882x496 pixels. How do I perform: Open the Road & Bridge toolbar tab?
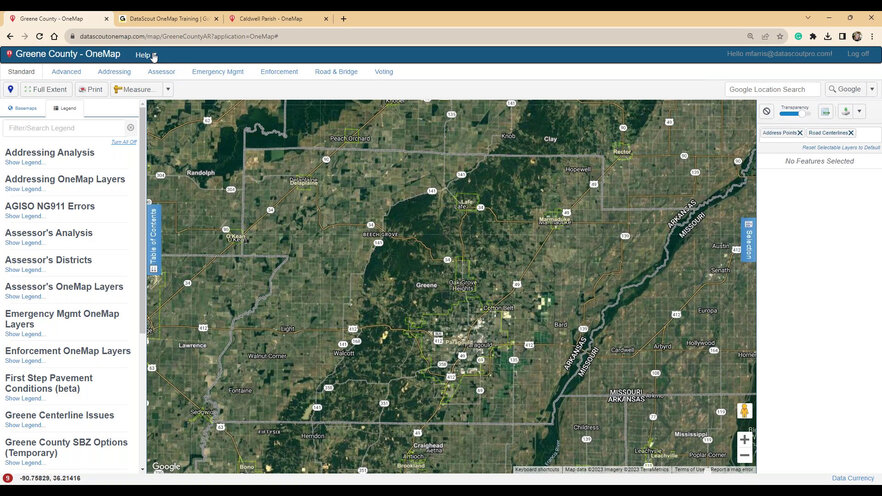[x=336, y=72]
